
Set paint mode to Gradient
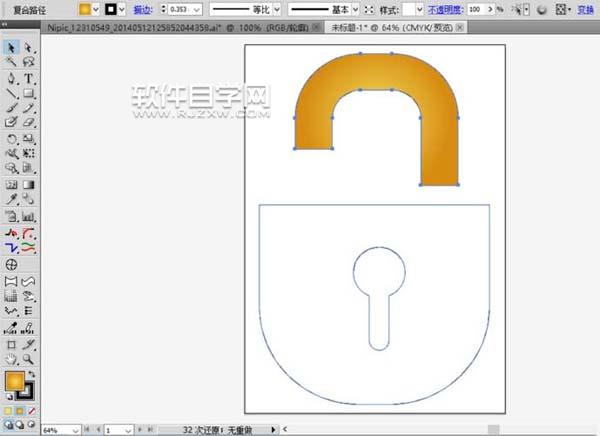click(x=20, y=411)
